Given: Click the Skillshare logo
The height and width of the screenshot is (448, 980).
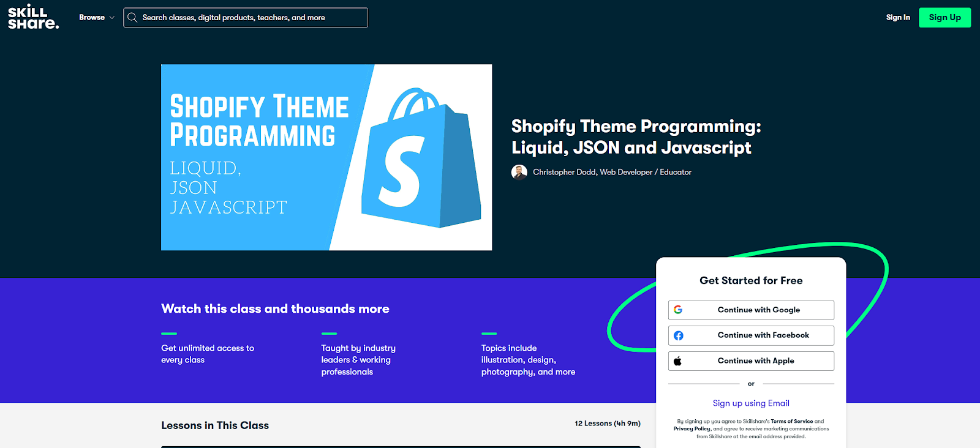Looking at the screenshot, I should 34,17.
